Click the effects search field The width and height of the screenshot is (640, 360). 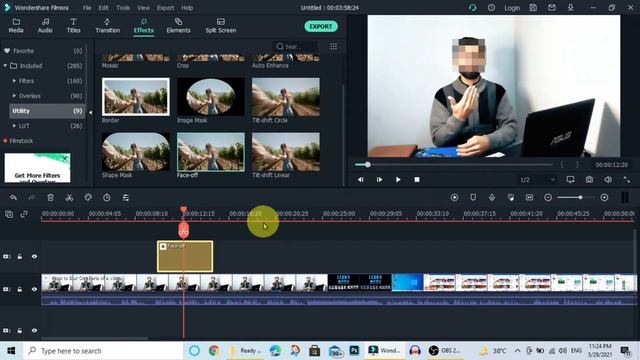[296, 47]
